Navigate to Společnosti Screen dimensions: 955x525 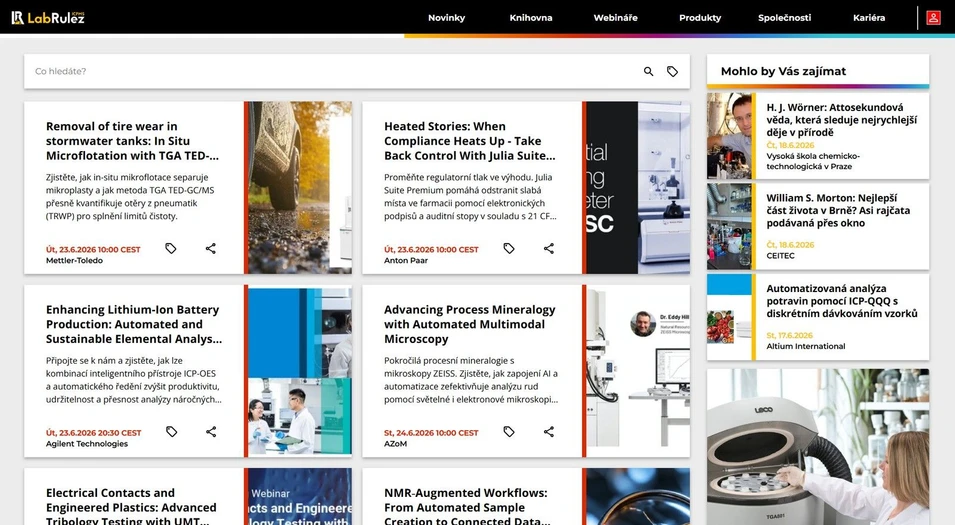(x=784, y=18)
